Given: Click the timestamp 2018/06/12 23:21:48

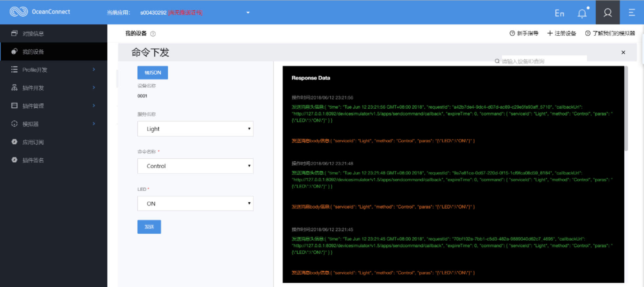Looking at the screenshot, I should point(332,163).
